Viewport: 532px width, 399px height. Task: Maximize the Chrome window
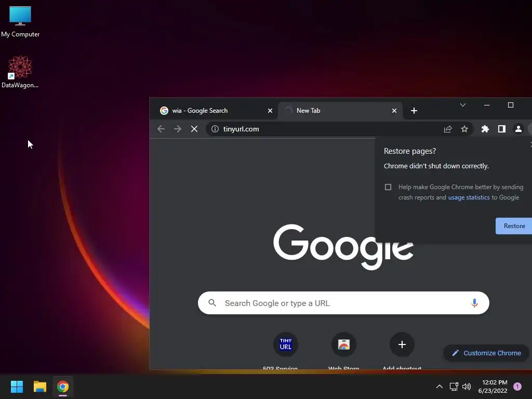(x=510, y=105)
